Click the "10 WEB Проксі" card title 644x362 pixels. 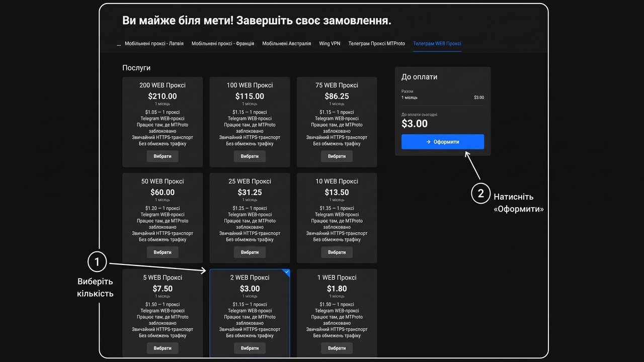pos(337,182)
